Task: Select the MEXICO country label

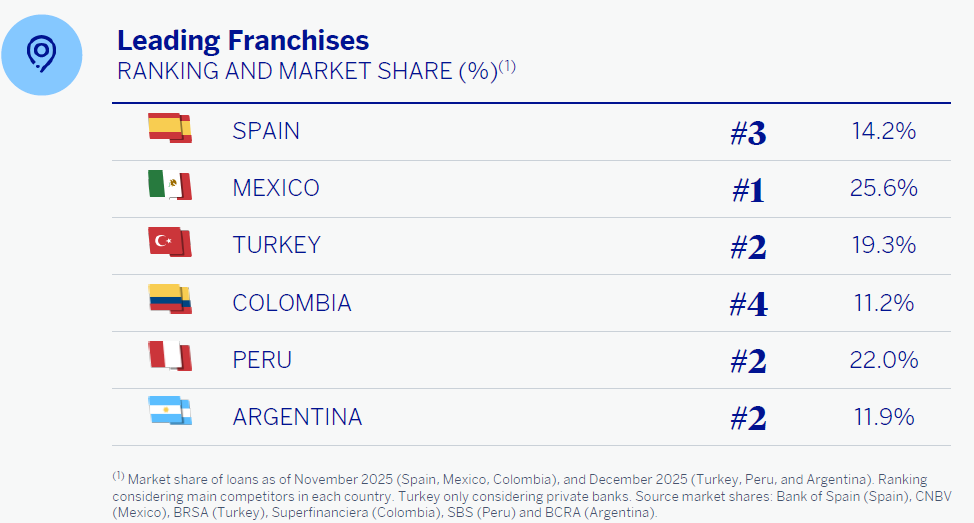Action: point(276,188)
